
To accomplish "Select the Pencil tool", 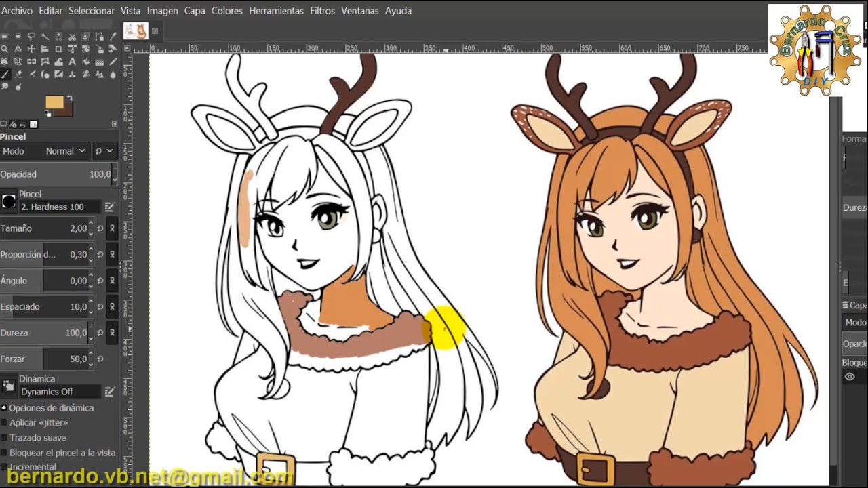I will [113, 62].
